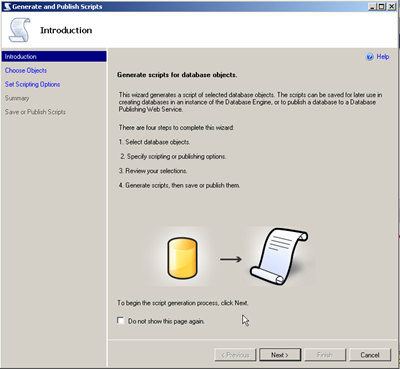The image size is (400, 369).
Task: Click the Help question-mark icon
Action: tap(370, 57)
